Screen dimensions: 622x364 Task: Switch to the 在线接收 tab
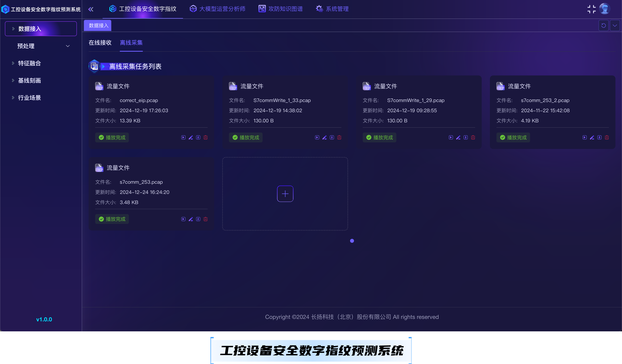click(100, 43)
